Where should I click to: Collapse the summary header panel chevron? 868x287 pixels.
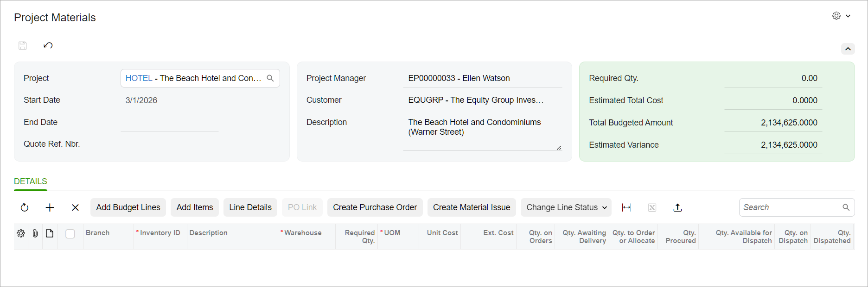[x=848, y=49]
